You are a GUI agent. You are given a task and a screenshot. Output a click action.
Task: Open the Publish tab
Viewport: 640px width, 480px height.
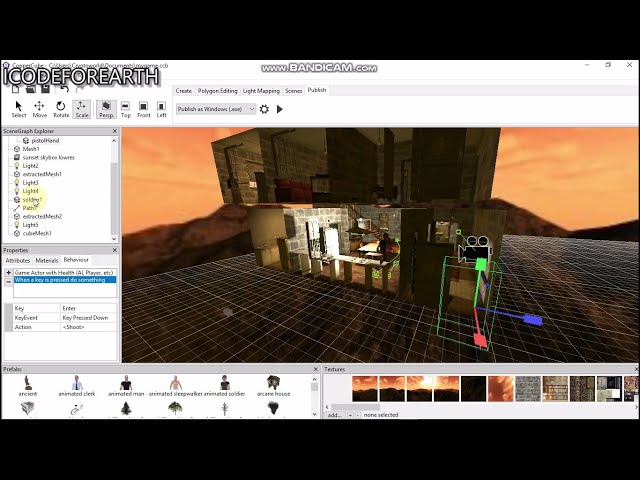[317, 90]
